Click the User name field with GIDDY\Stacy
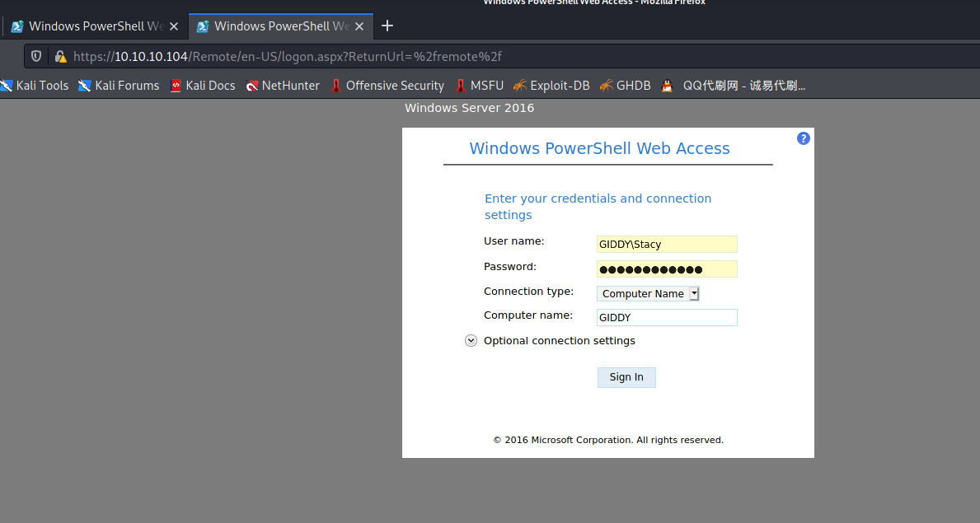The height and width of the screenshot is (523, 980). click(x=667, y=245)
